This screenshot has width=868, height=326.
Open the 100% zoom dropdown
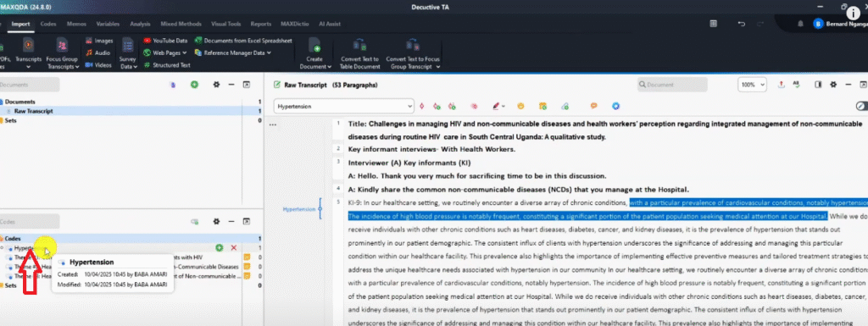pos(753,85)
